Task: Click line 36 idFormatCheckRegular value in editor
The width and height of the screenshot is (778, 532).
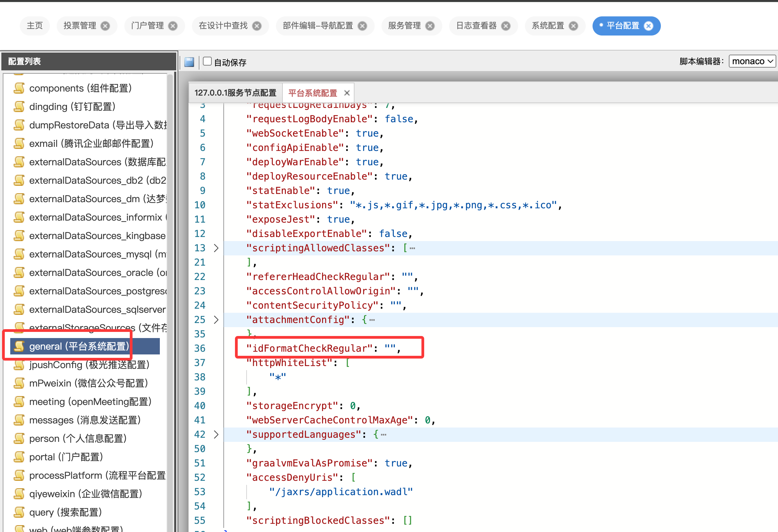Action: pyautogui.click(x=390, y=348)
